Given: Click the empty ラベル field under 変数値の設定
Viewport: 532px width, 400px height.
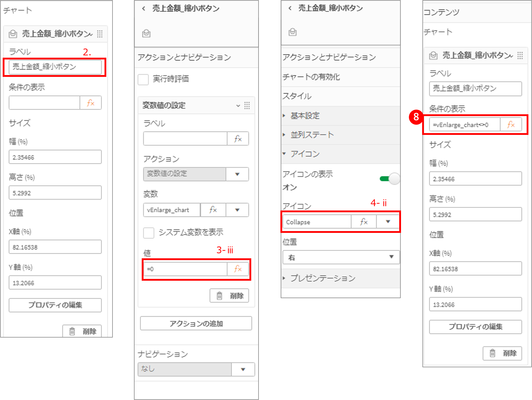Looking at the screenshot, I should 185,138.
